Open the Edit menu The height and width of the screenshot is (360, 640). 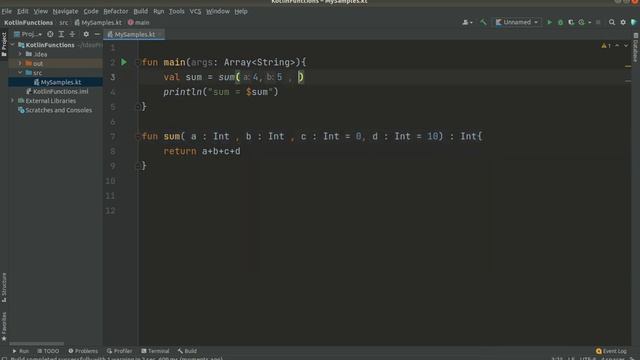tap(22, 11)
